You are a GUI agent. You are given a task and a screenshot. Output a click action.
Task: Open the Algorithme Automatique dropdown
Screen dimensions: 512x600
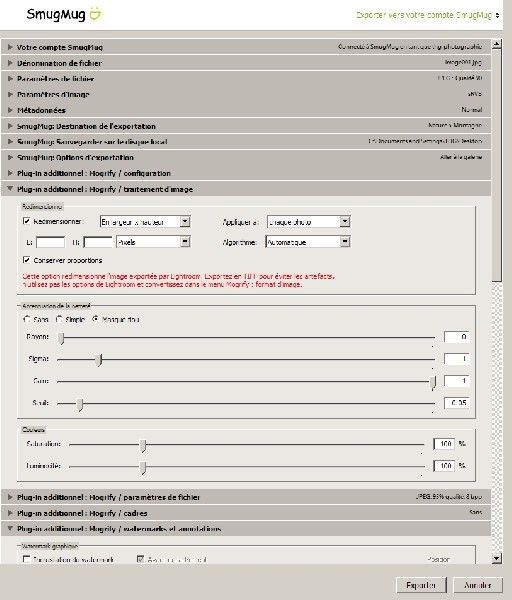(x=308, y=242)
